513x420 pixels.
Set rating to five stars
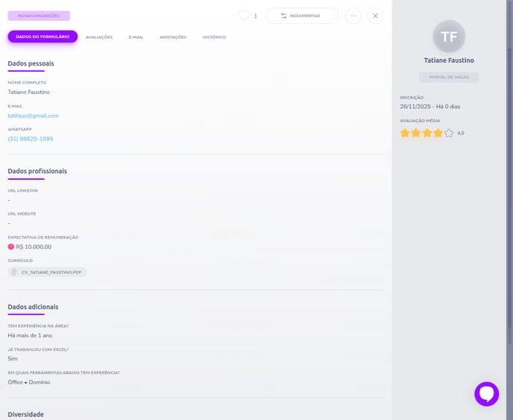click(449, 133)
